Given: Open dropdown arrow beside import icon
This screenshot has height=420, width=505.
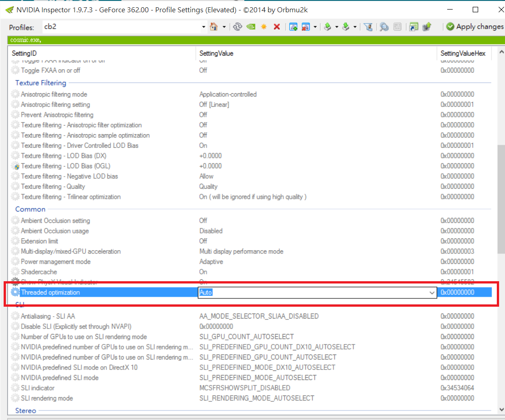Looking at the screenshot, I should tap(355, 27).
